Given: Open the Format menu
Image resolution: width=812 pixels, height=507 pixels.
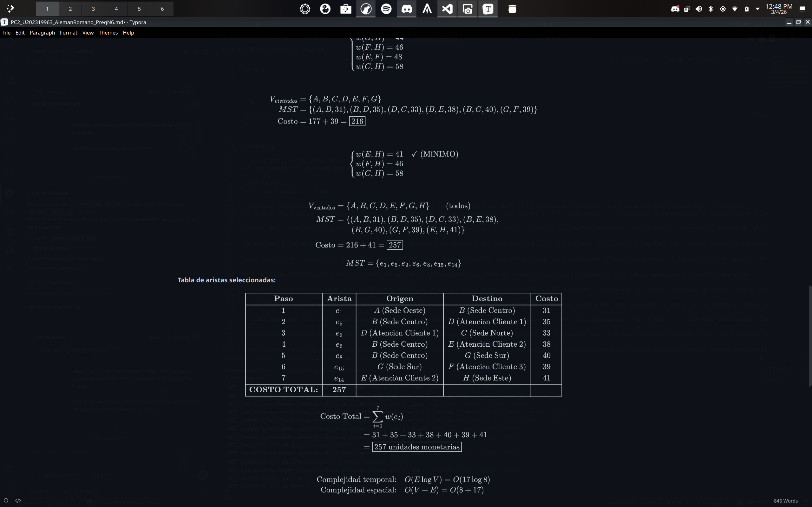Looking at the screenshot, I should [69, 33].
